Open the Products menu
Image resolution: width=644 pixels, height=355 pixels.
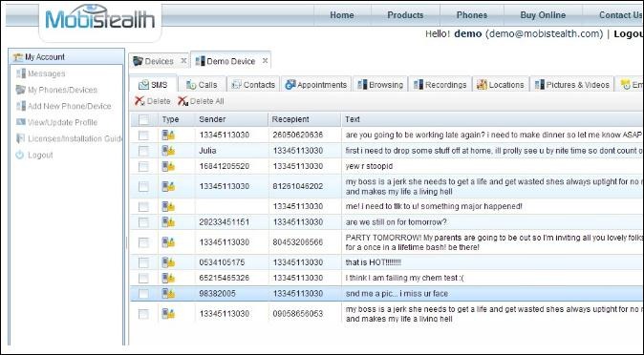point(405,15)
